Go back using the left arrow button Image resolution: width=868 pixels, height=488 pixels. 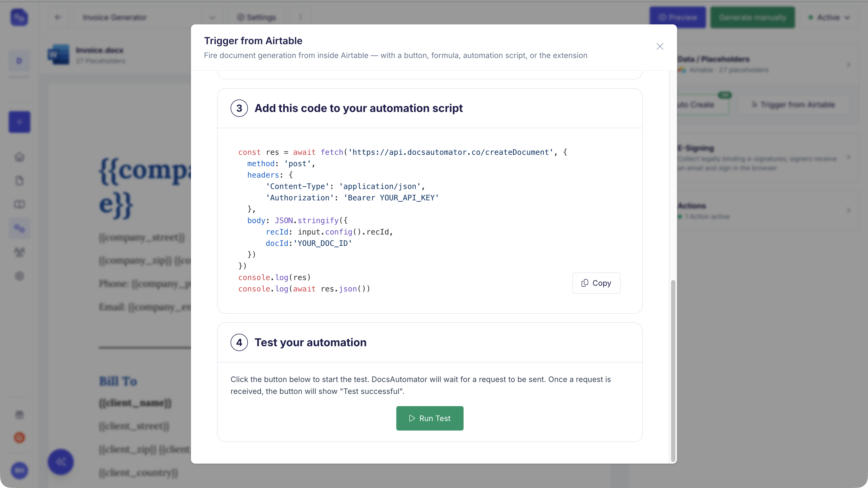point(58,17)
